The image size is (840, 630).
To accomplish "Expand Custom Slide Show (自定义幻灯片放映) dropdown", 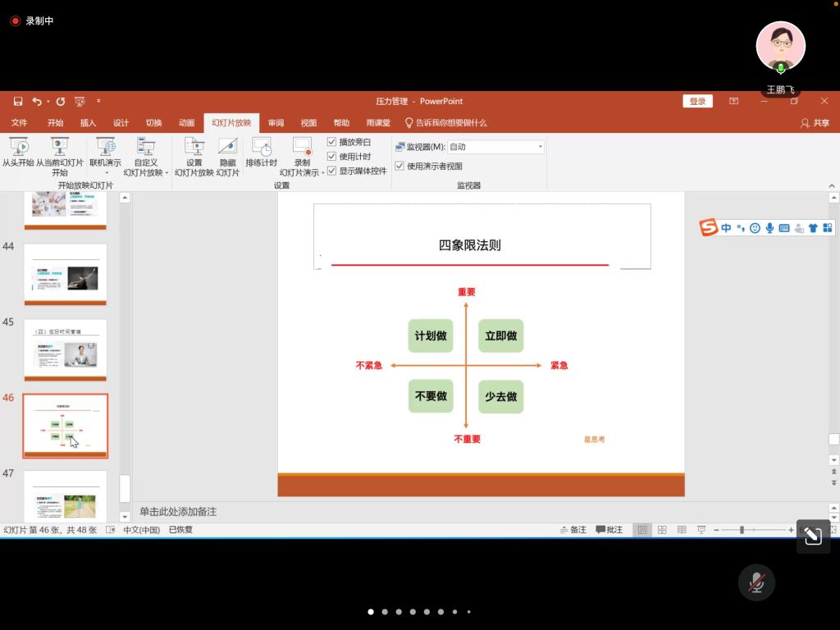I will pos(167,173).
